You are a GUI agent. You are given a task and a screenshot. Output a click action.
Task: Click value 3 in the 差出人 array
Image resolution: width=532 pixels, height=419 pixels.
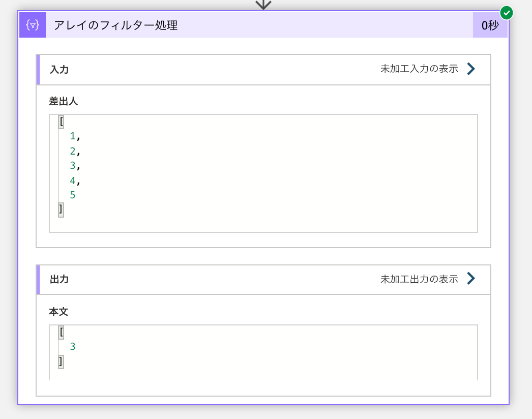(x=73, y=166)
